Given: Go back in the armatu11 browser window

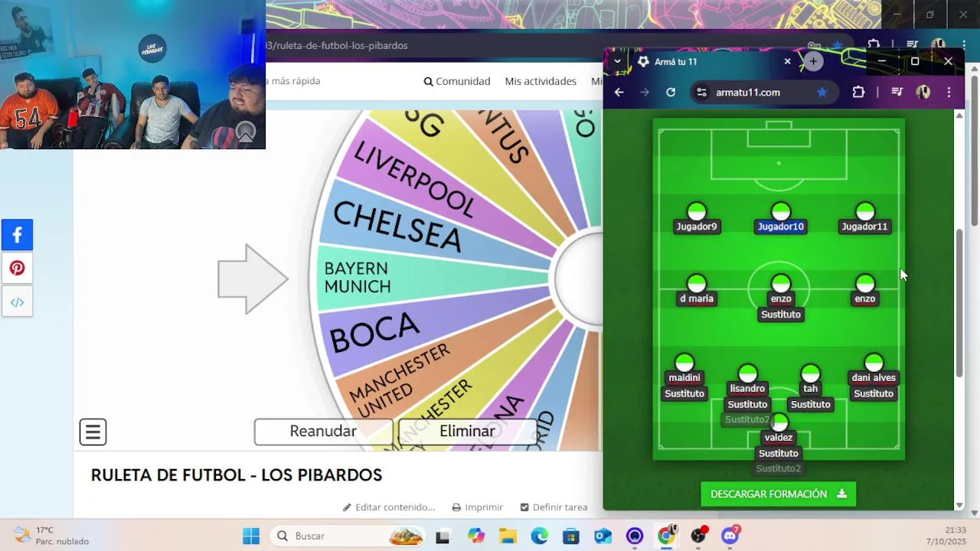Looking at the screenshot, I should [619, 93].
